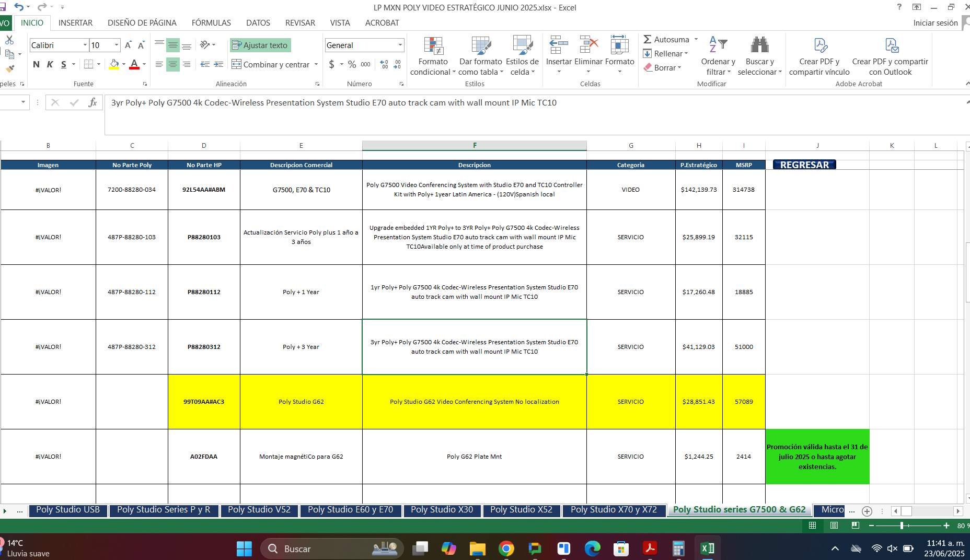The image size is (970, 560).
Task: Switch to Poly Studio V52 sheet
Action: tap(259, 510)
